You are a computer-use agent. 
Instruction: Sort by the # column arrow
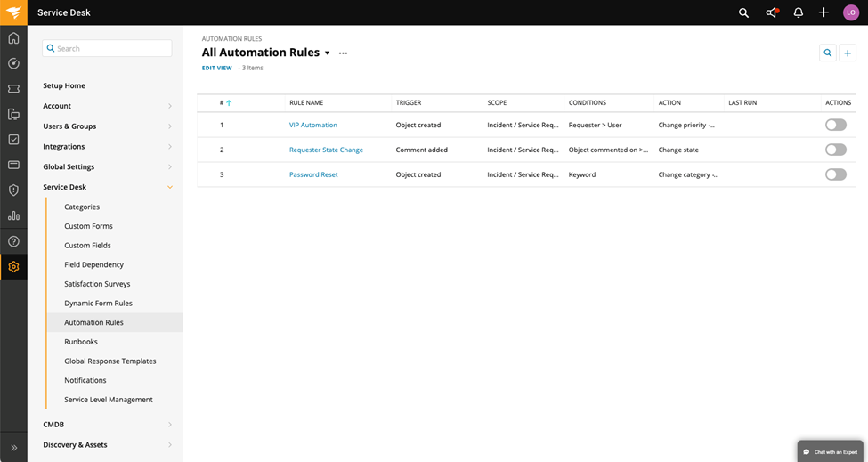(229, 103)
